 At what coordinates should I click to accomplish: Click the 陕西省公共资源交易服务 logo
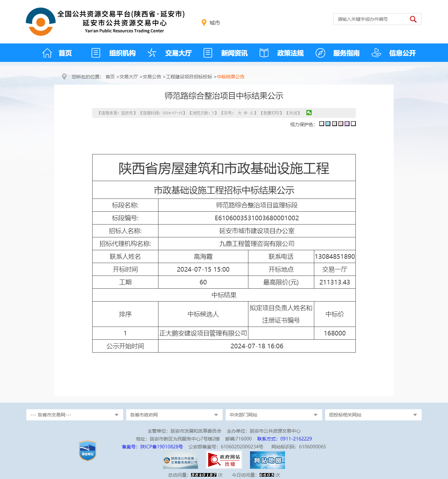click(181, 460)
